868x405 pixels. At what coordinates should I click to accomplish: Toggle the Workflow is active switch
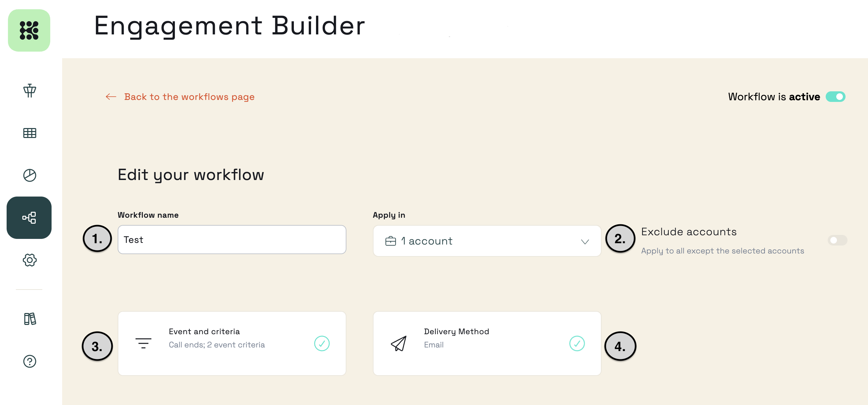(x=835, y=97)
